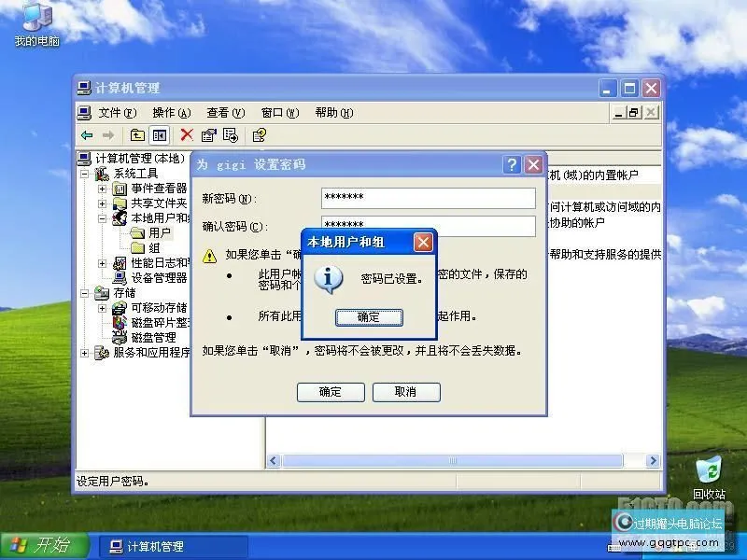Open Properties via the toolbar icon
Screen dimensions: 747x560
207,134
